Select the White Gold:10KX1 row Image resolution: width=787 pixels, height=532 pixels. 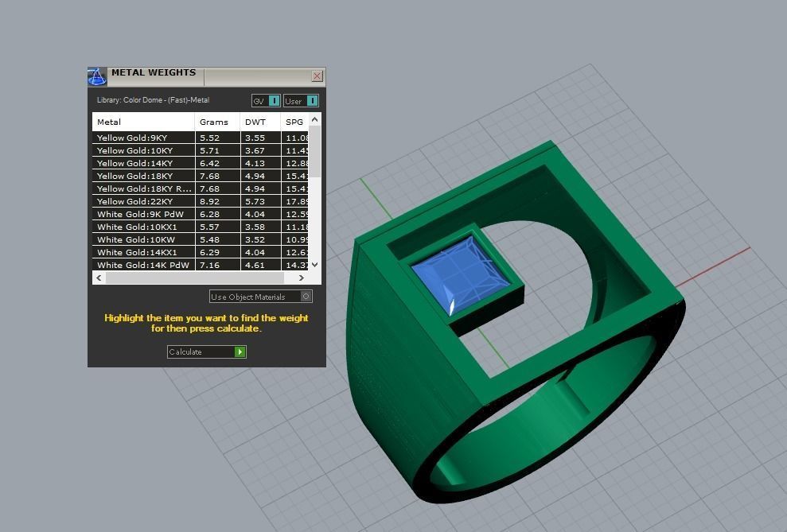200,227
